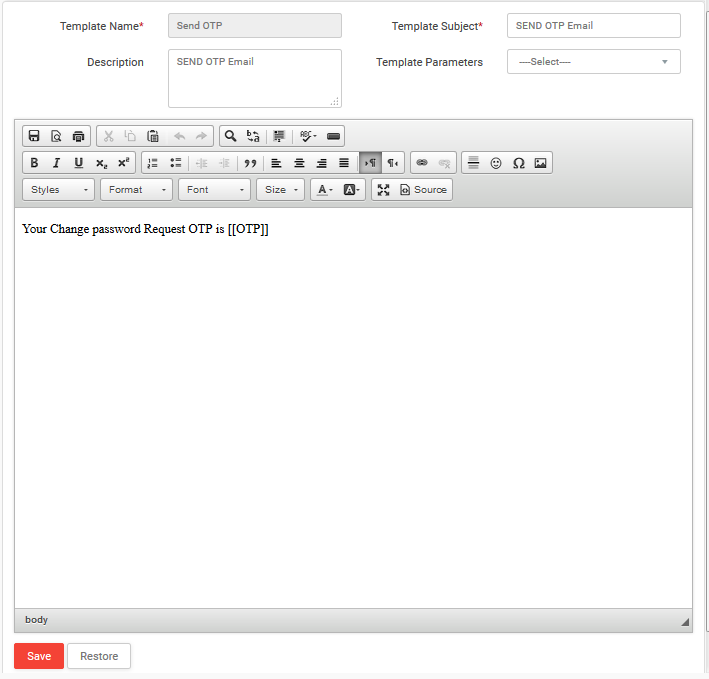The width and height of the screenshot is (709, 679).
Task: Toggle Subscript formatting
Action: tap(101, 163)
